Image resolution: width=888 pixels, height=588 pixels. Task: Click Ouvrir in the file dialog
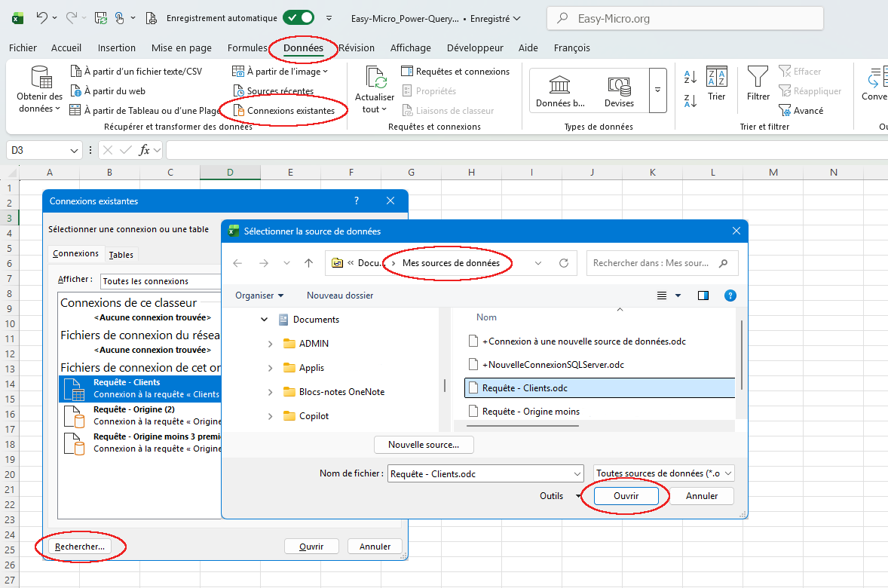point(626,496)
